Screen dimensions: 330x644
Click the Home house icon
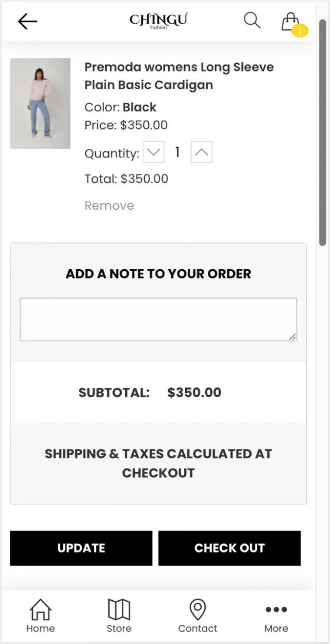[x=40, y=609]
